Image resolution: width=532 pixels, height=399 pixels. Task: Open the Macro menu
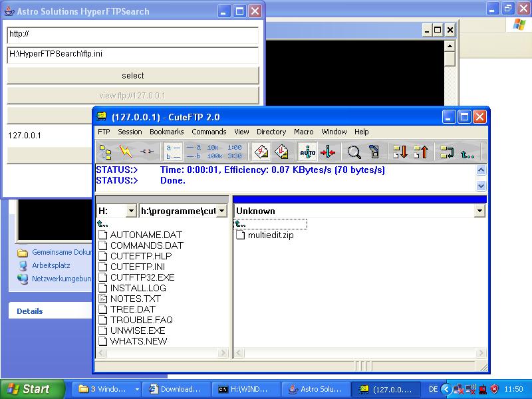(x=304, y=132)
